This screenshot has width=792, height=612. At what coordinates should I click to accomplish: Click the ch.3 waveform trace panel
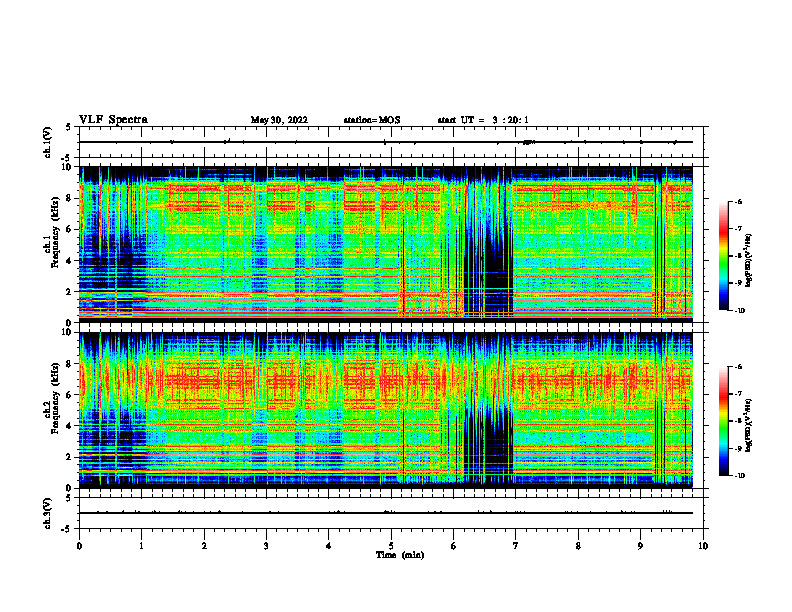(391, 513)
